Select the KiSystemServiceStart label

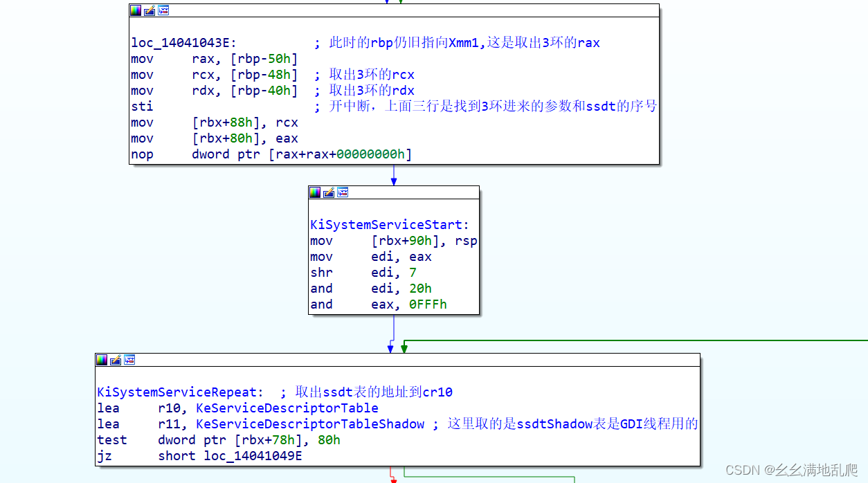(390, 225)
